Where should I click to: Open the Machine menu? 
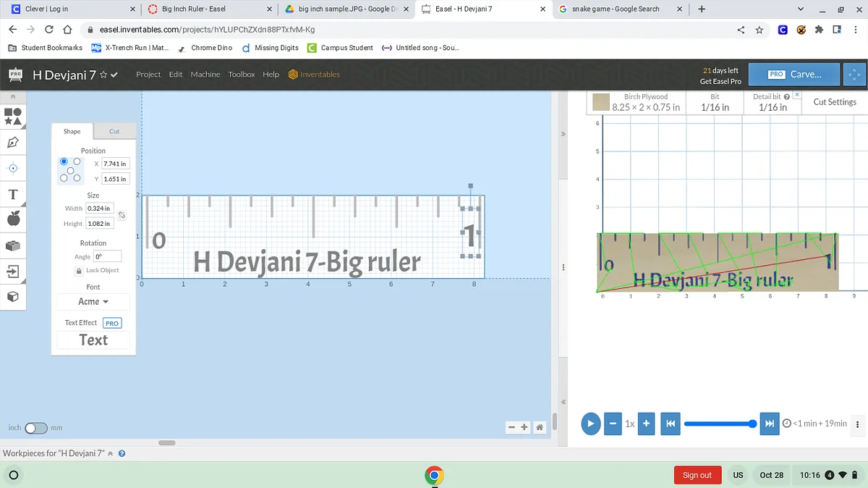(x=205, y=74)
